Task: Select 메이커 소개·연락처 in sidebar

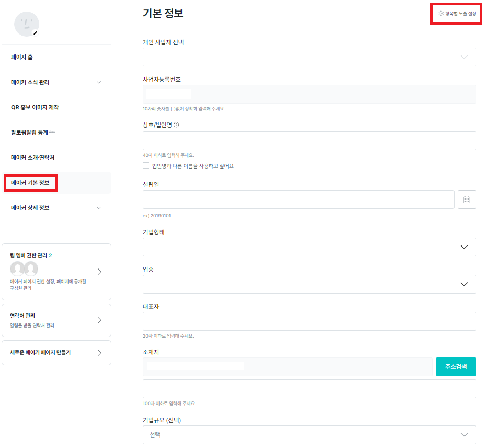Action: (x=32, y=158)
